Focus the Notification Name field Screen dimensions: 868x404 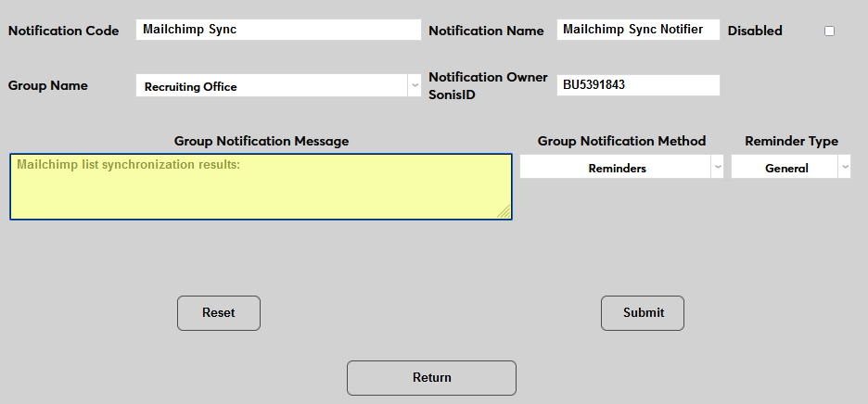638,30
